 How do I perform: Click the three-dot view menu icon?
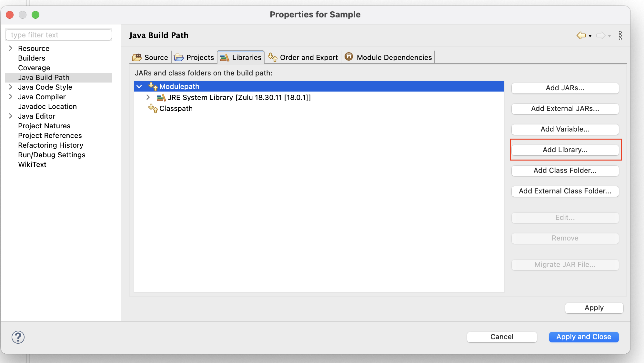(x=620, y=35)
